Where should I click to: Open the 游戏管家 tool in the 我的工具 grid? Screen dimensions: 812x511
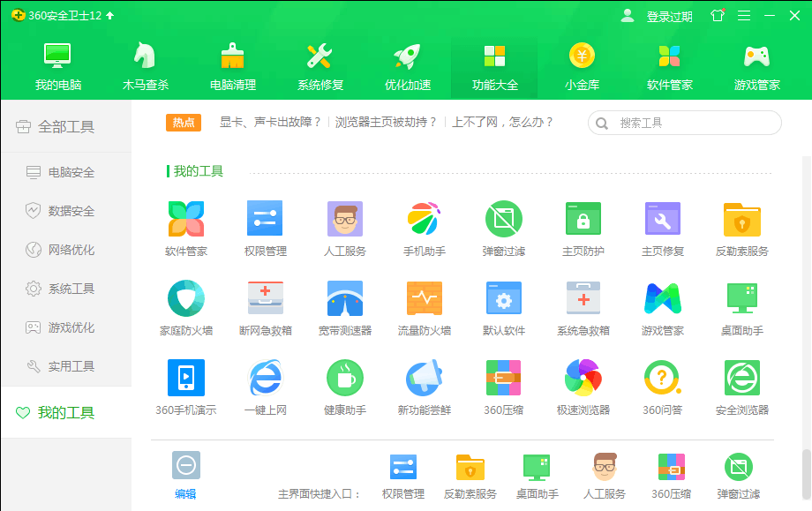663,298
